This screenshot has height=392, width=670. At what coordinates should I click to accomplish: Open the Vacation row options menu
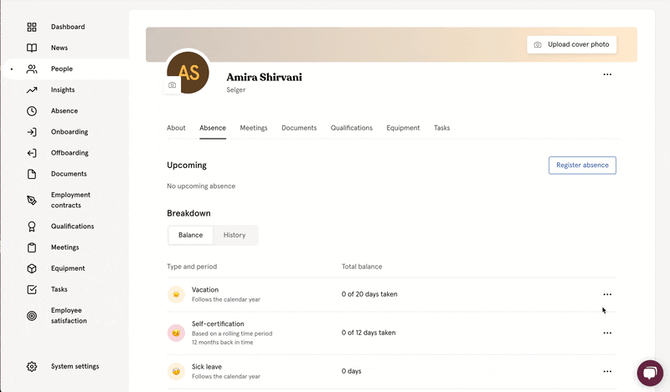pyautogui.click(x=607, y=294)
